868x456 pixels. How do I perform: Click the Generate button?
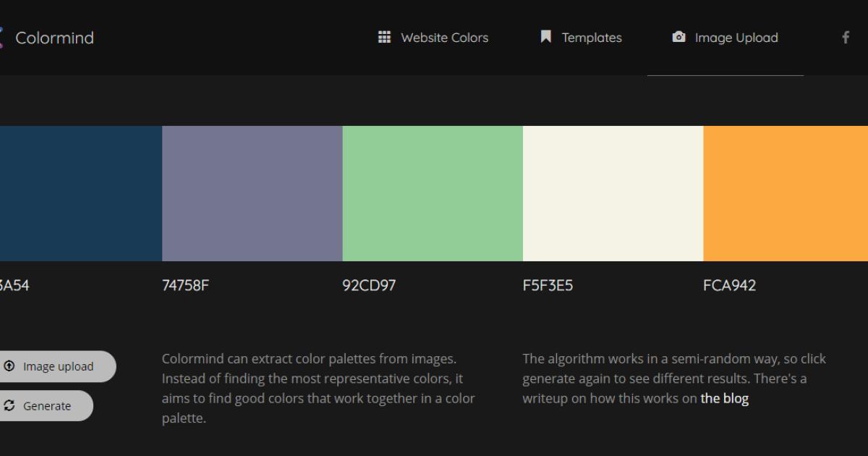click(x=43, y=405)
